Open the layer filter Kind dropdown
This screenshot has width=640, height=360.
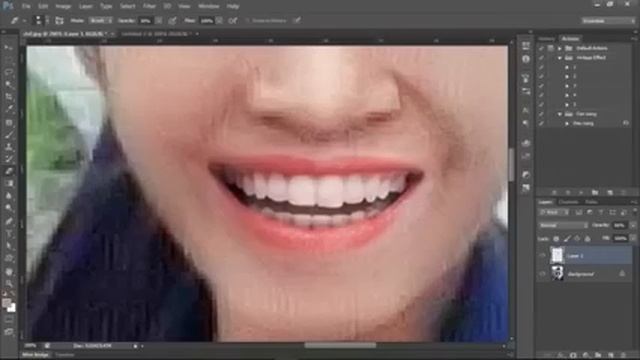[x=554, y=213]
